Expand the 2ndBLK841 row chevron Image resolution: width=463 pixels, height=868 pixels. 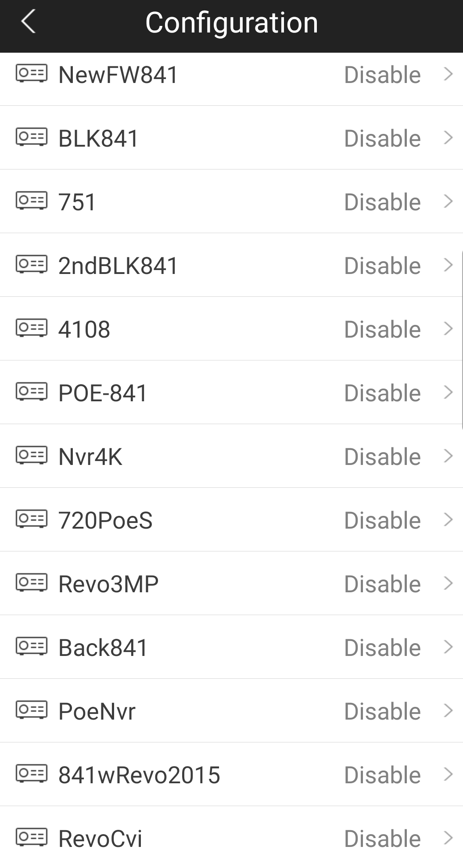point(448,265)
